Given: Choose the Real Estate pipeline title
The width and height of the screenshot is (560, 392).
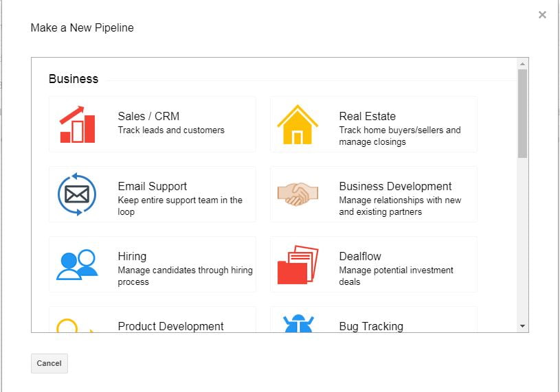Looking at the screenshot, I should pos(367,116).
